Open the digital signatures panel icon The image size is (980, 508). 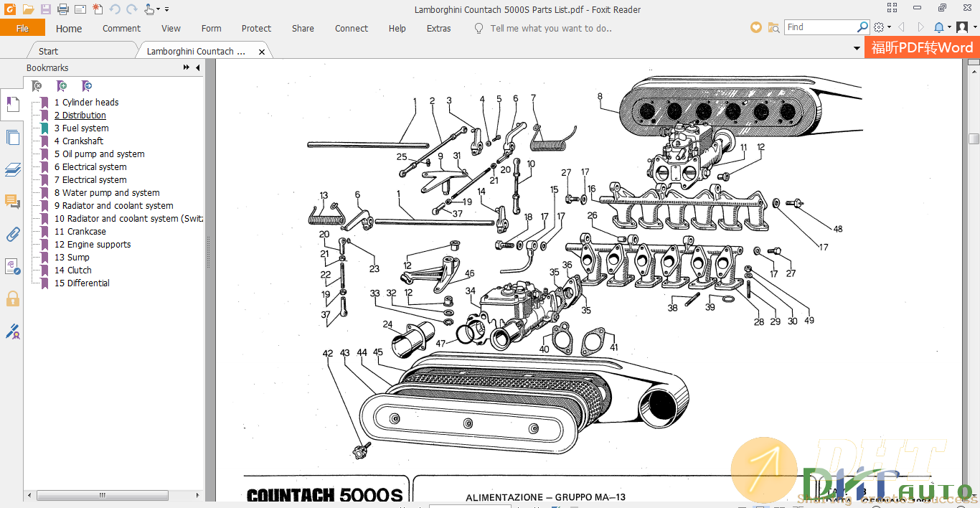tap(12, 266)
